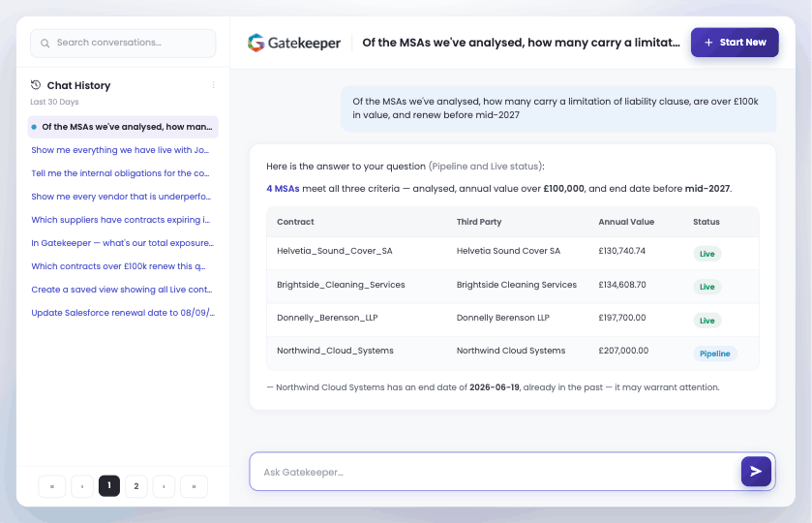
Task: Open 'Create a saved view' conversation
Action: coord(122,290)
